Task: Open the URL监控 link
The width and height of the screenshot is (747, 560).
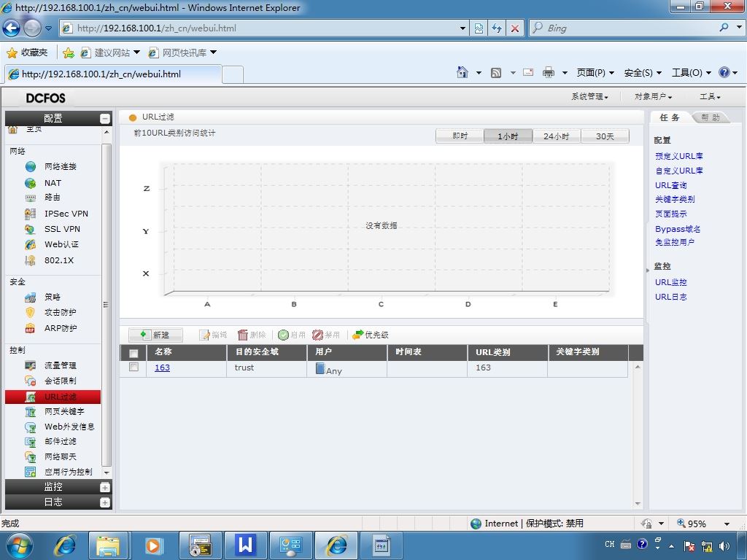Action: tap(671, 282)
